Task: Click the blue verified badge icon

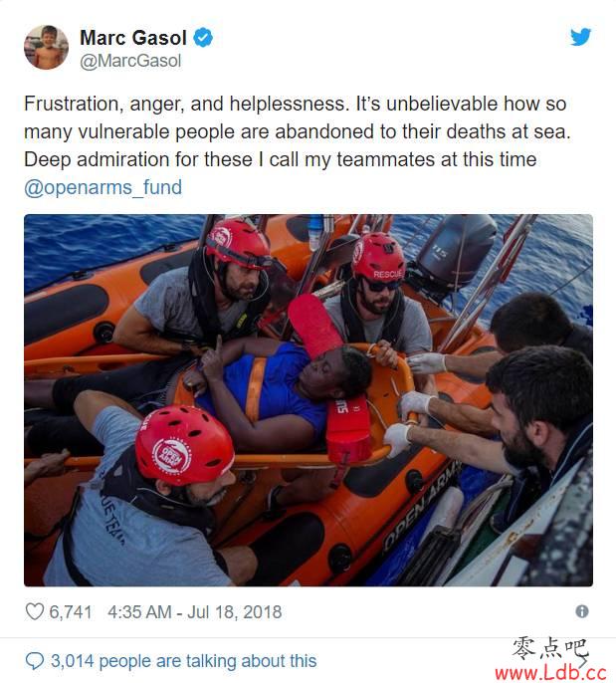Action: point(203,38)
